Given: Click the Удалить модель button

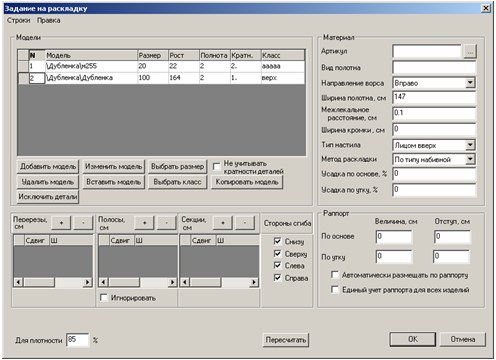Looking at the screenshot, I should point(48,182).
